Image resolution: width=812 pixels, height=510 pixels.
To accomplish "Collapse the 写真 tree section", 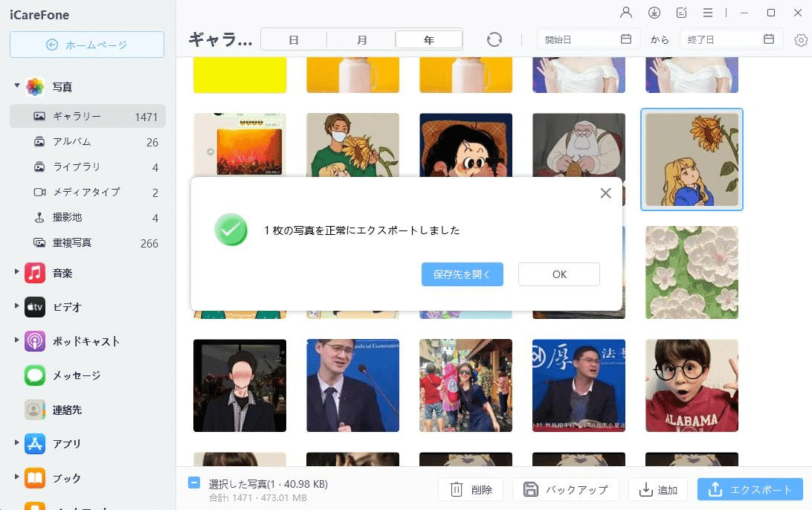I will (x=16, y=85).
